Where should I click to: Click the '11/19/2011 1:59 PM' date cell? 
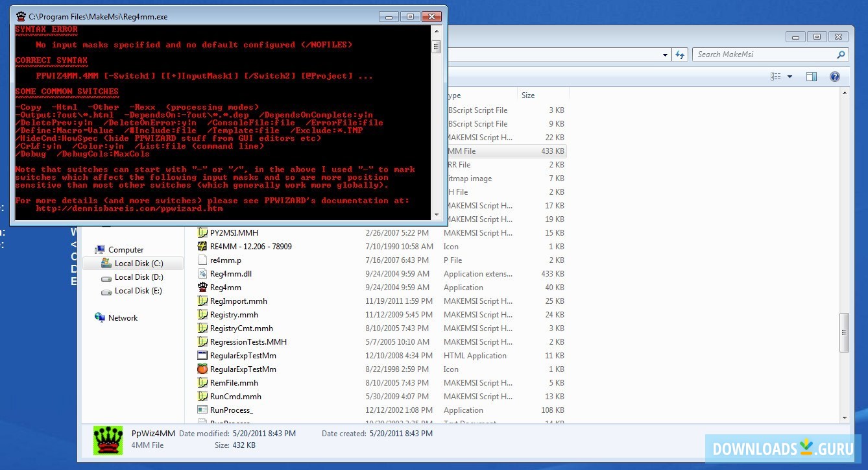tap(398, 301)
